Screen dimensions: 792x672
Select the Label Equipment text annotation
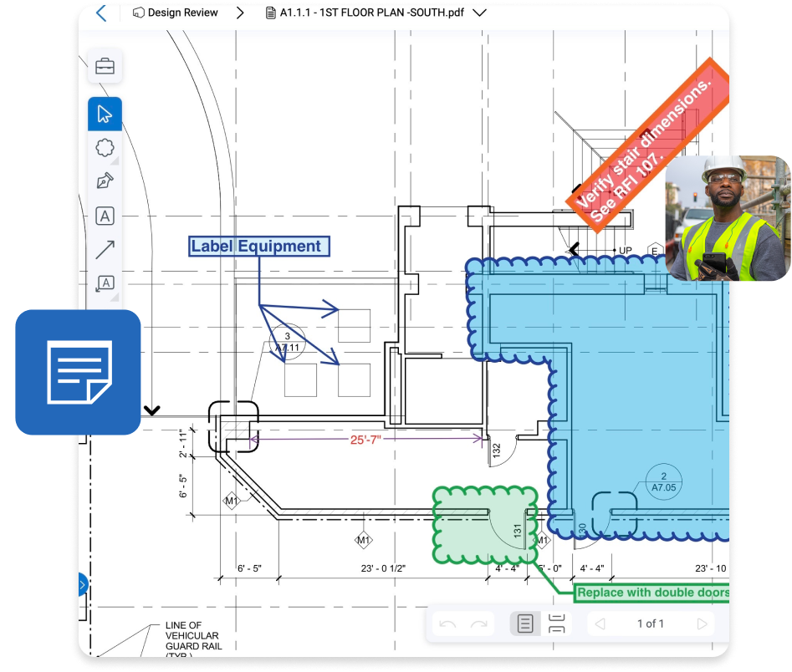pos(257,246)
